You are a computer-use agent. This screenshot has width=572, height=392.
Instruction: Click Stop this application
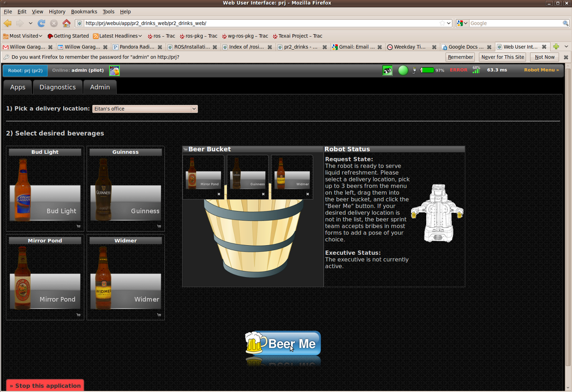[x=45, y=386]
